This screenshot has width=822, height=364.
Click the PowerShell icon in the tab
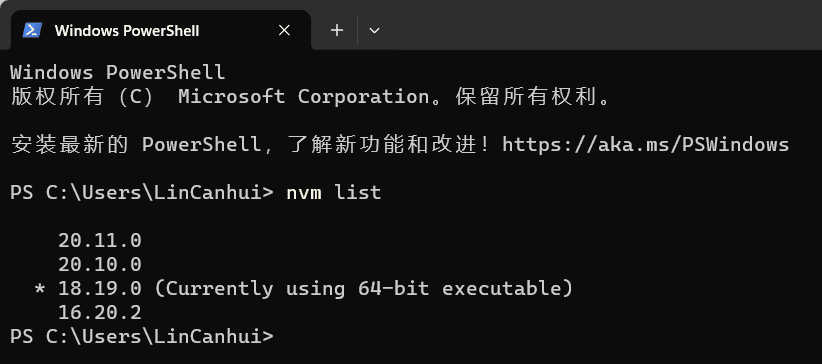coord(33,30)
